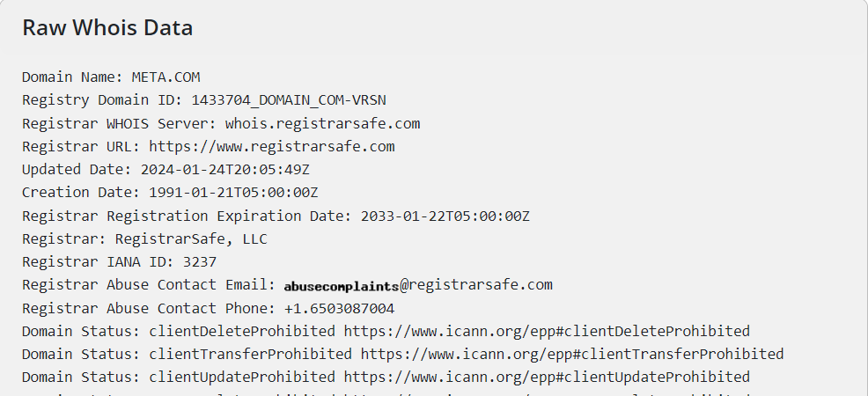Click the expiration date 2033-01-22T05:00:00Z
This screenshot has height=396, width=868.
point(445,216)
